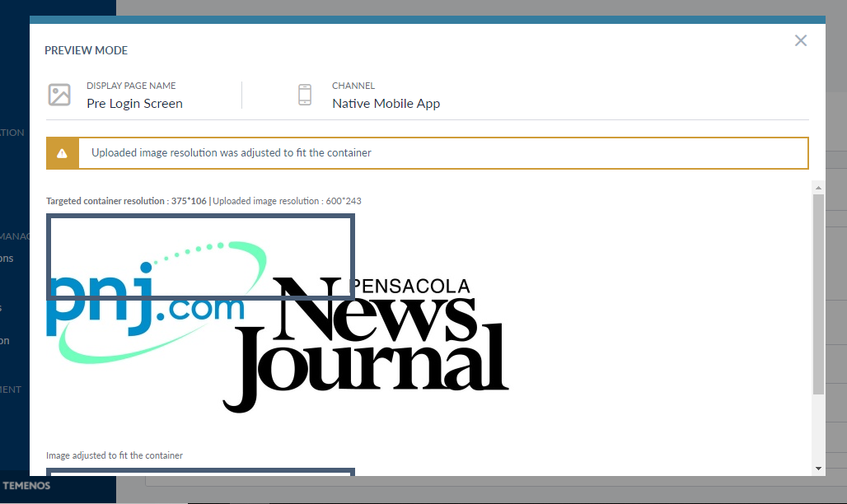Close the Preview Mode dialog
The height and width of the screenshot is (504, 847).
[800, 40]
